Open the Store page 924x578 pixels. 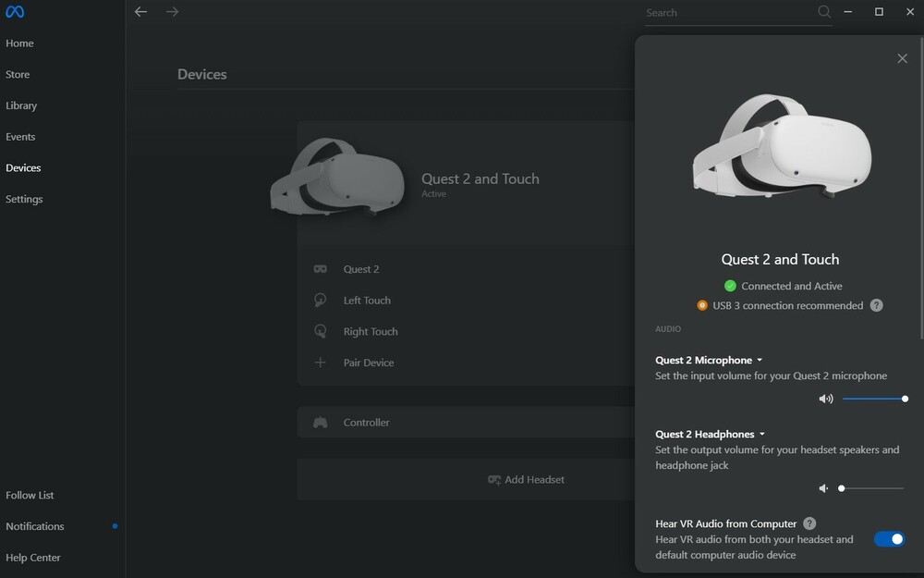[x=18, y=75]
